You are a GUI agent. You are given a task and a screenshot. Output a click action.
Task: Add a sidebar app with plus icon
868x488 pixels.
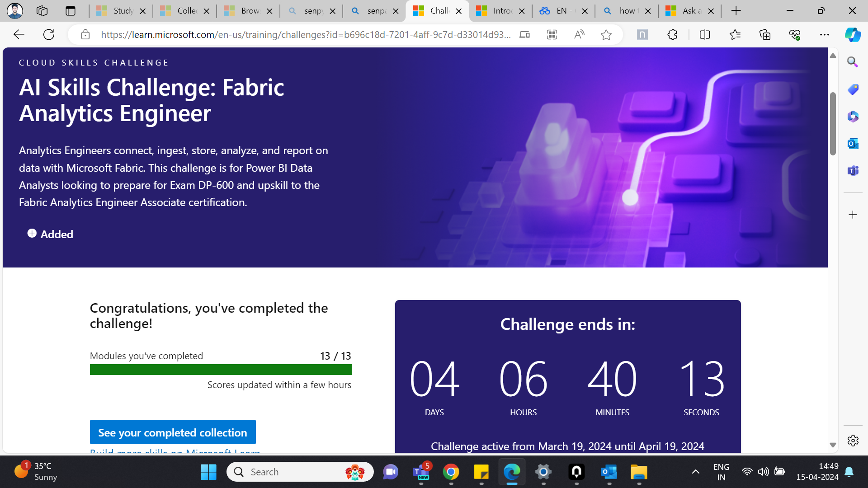coord(853,215)
